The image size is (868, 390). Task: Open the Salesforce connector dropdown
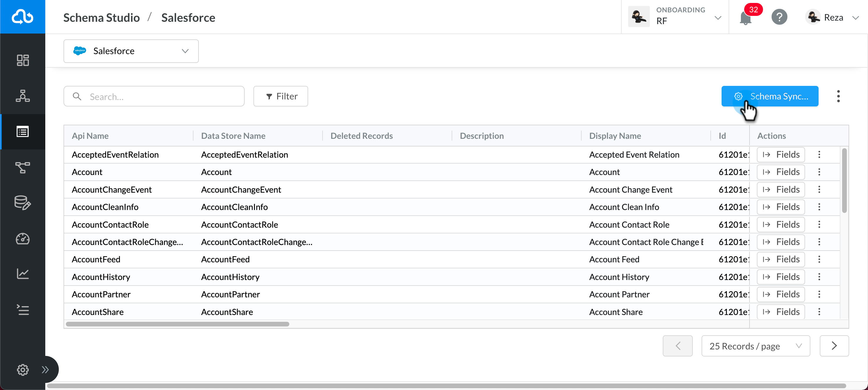131,51
